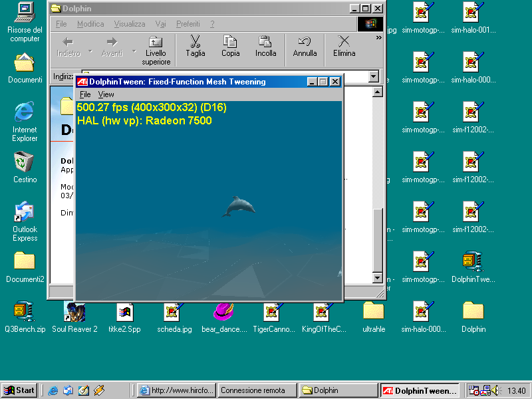The width and height of the screenshot is (532, 399).
Task: Click the volume speaker tray icon
Action: pyautogui.click(x=496, y=390)
